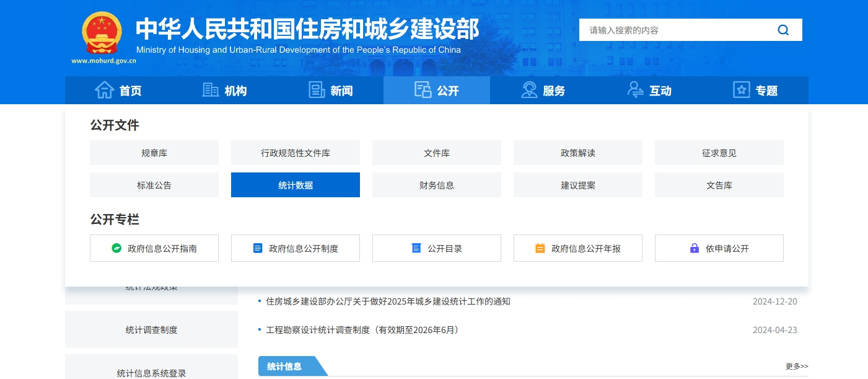This screenshot has width=868, height=379.
Task: Select the highlighted 统计数据 button
Action: click(296, 185)
